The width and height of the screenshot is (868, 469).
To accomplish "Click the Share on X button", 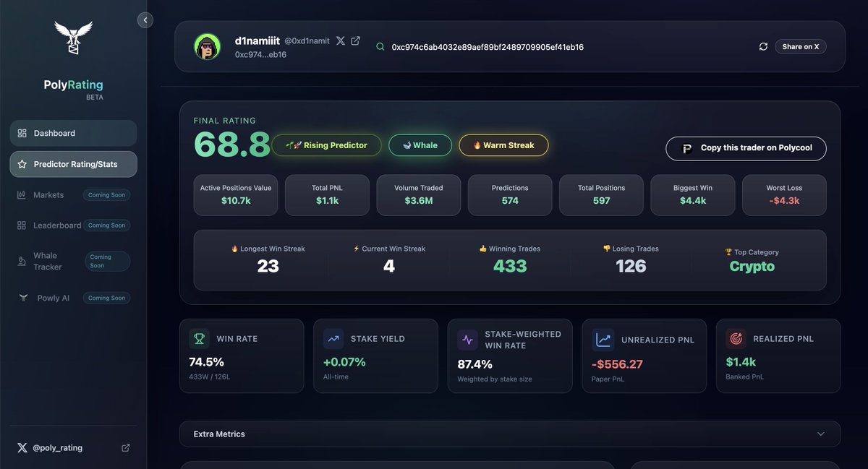I will [x=801, y=46].
